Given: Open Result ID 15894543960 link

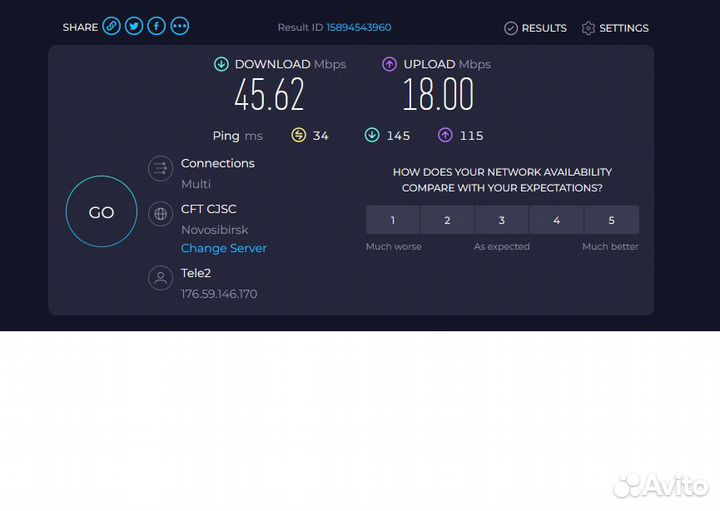Looking at the screenshot, I should pyautogui.click(x=359, y=28).
